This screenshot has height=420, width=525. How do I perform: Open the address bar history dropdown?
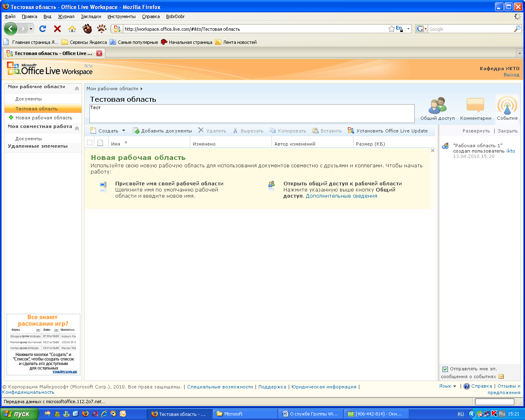point(408,29)
